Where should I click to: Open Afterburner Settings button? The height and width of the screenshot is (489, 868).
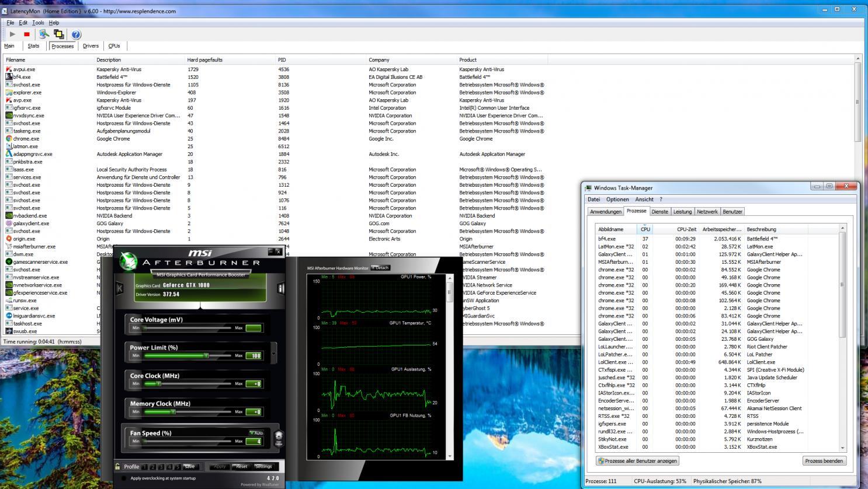[x=263, y=467]
